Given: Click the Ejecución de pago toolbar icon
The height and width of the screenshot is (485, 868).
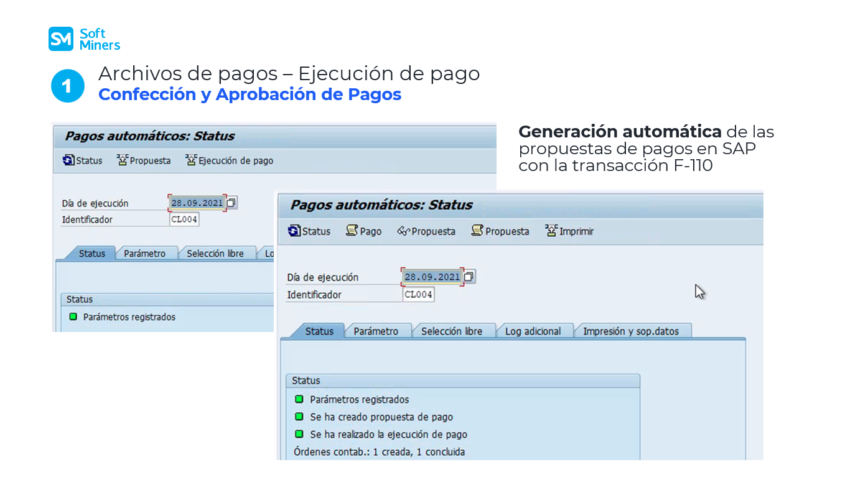Looking at the screenshot, I should 191,160.
